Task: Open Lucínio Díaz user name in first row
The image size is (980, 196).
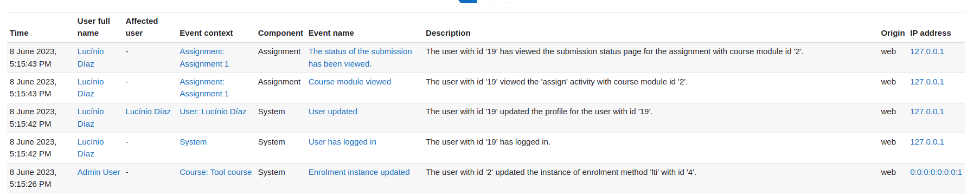Action: pyautogui.click(x=91, y=57)
